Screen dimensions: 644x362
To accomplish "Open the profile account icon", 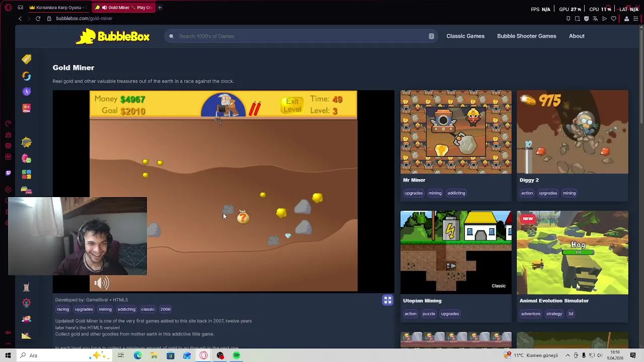I will (x=626, y=19).
